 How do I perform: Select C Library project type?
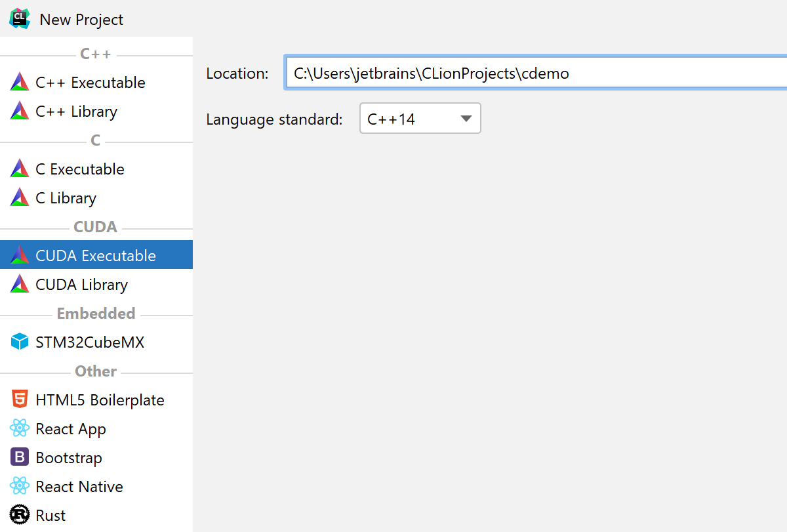(x=66, y=197)
